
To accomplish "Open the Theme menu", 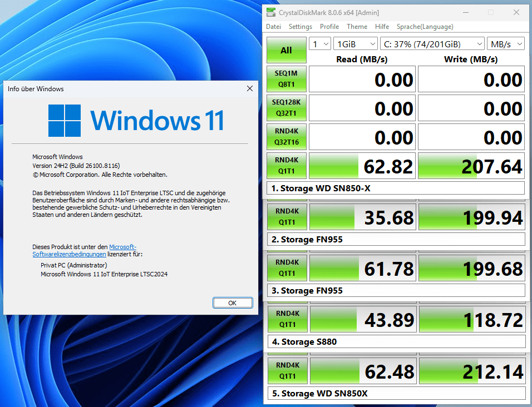I will [357, 27].
